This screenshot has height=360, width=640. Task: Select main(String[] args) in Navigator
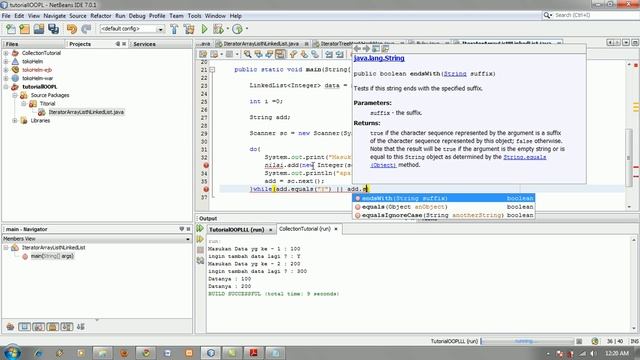[52, 256]
